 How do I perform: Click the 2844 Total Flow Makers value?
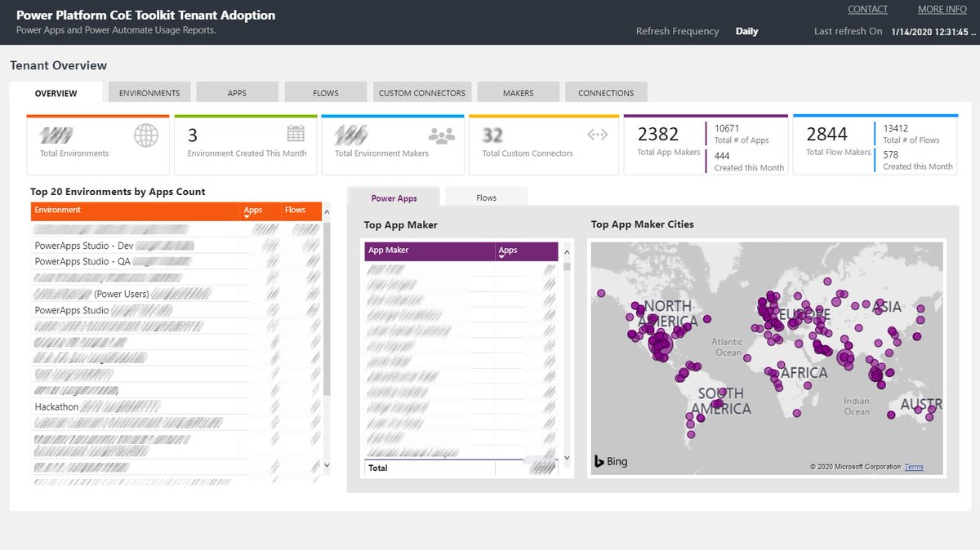point(827,135)
